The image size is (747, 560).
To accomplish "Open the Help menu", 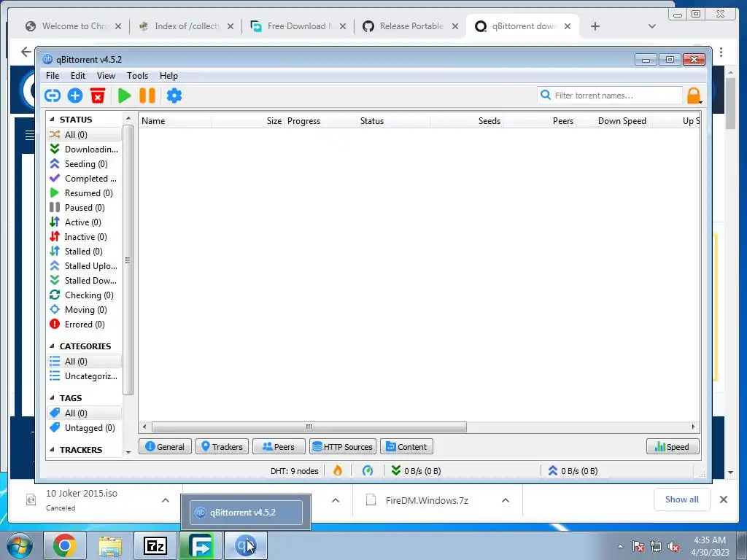I will pyautogui.click(x=169, y=76).
